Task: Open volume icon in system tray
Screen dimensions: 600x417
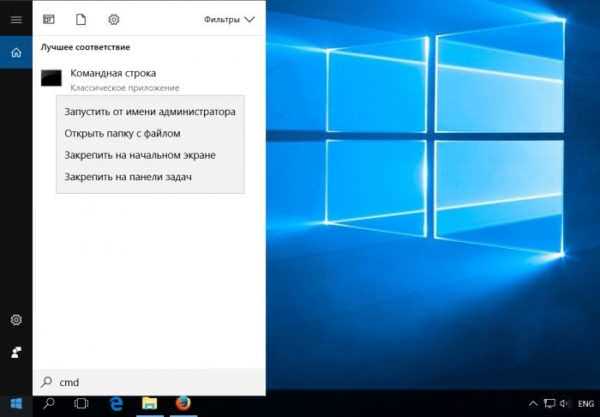Action: point(564,404)
